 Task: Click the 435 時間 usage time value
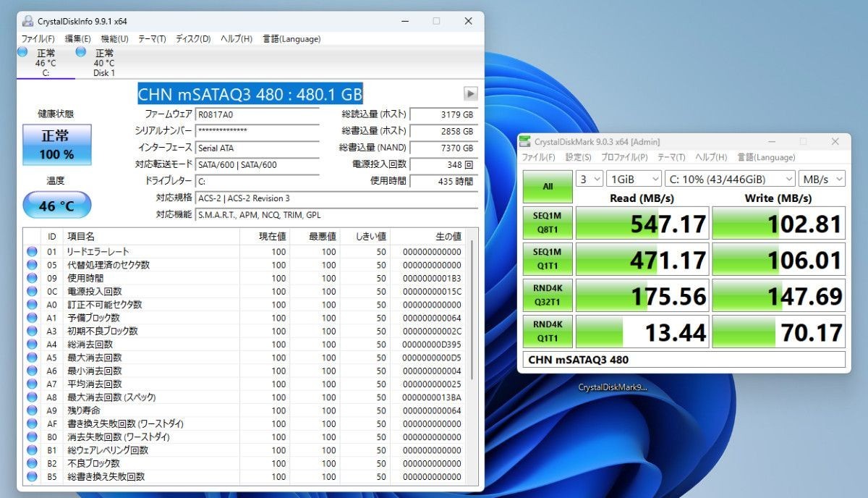[443, 181]
